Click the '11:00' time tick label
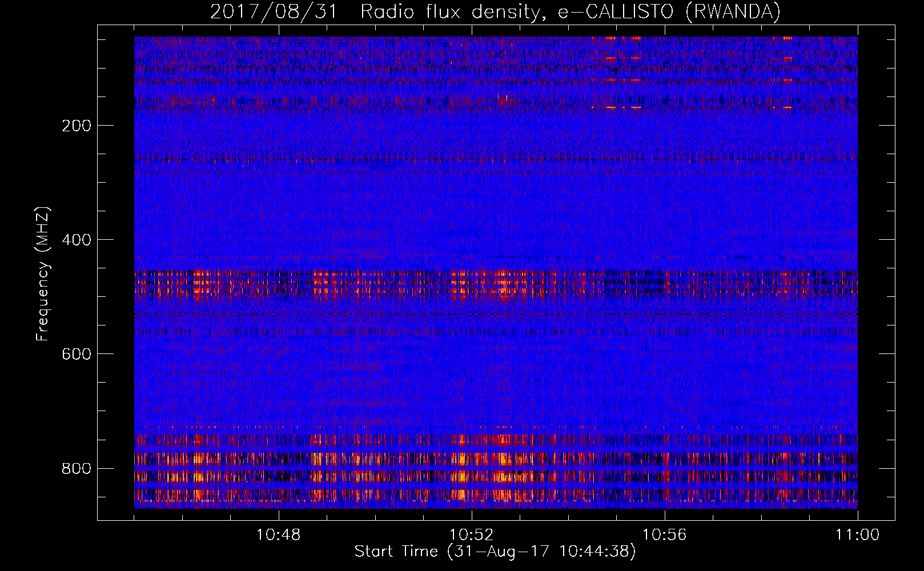This screenshot has height=571, width=924. 857,535
